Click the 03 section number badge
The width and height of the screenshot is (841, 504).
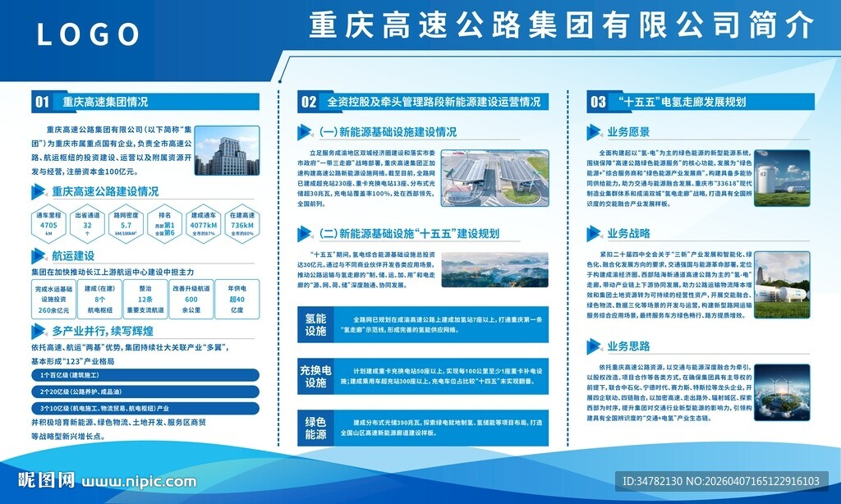coord(598,103)
